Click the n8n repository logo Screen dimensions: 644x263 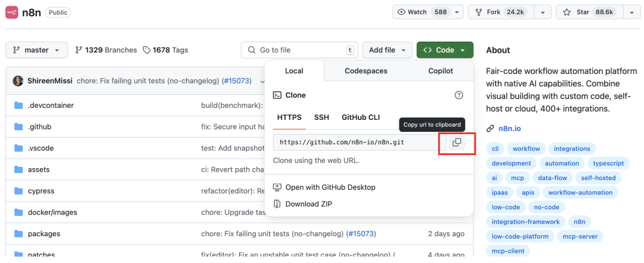pos(11,13)
